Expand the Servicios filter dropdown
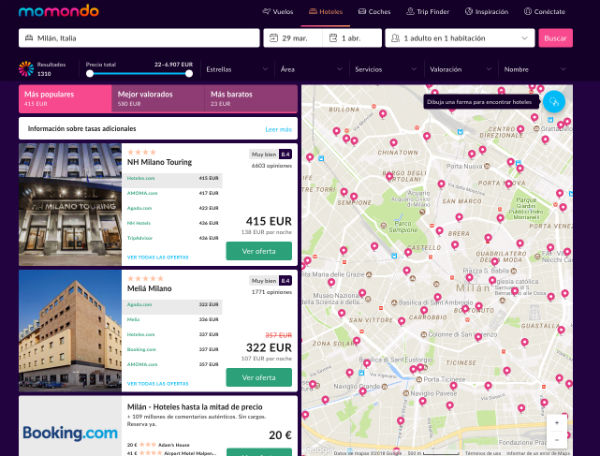The height and width of the screenshot is (456, 600). [385, 69]
